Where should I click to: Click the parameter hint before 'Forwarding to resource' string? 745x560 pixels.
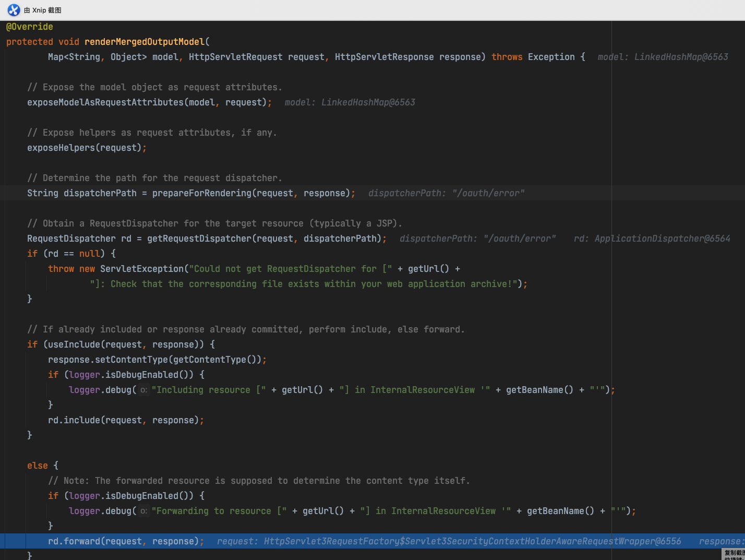[x=143, y=511]
